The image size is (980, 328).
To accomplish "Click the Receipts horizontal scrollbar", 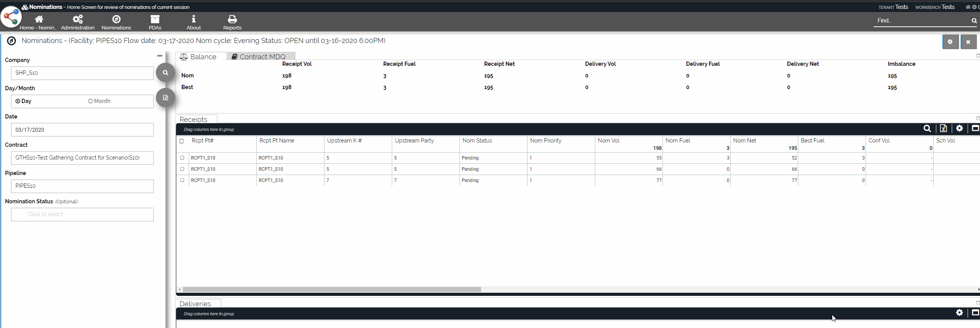I will click(332, 289).
